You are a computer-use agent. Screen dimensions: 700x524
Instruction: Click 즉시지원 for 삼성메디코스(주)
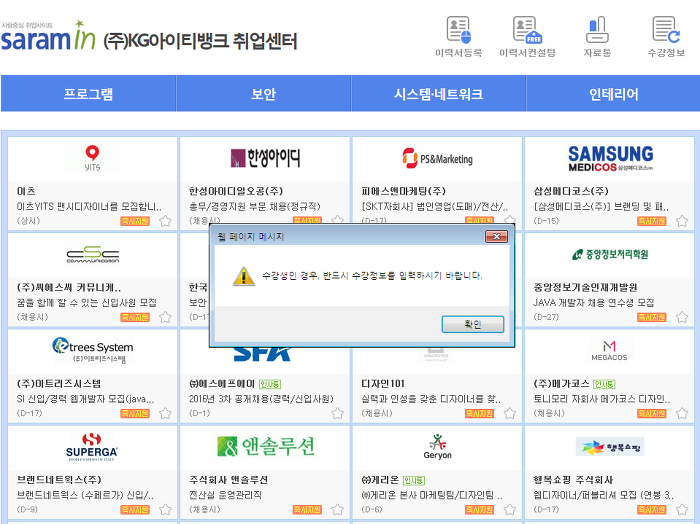651,221
